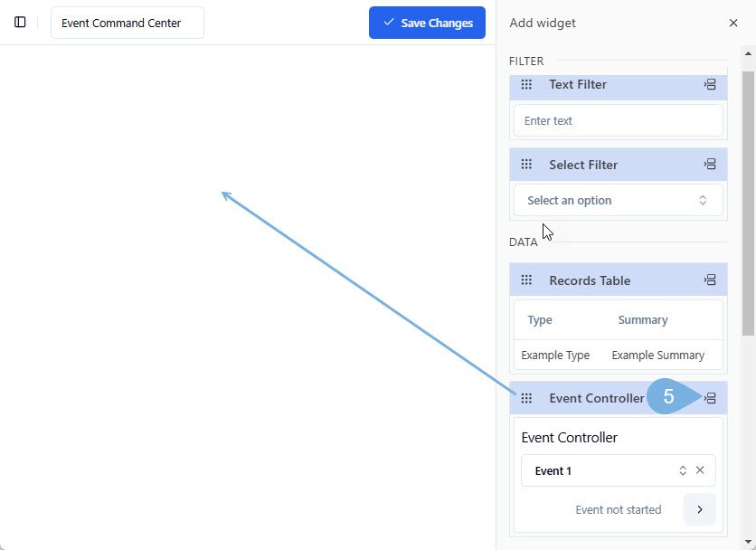Image resolution: width=756 pixels, height=550 pixels.
Task: Click the next arrow beside Event not started
Action: coord(700,509)
